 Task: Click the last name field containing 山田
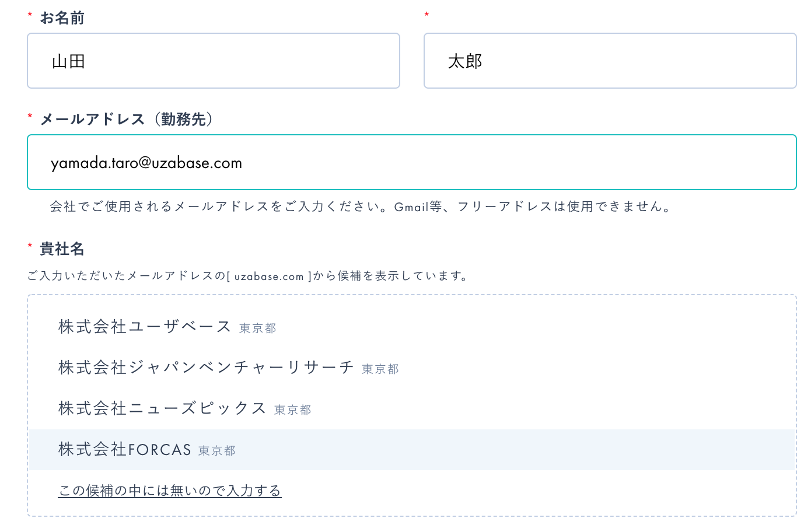pos(214,61)
